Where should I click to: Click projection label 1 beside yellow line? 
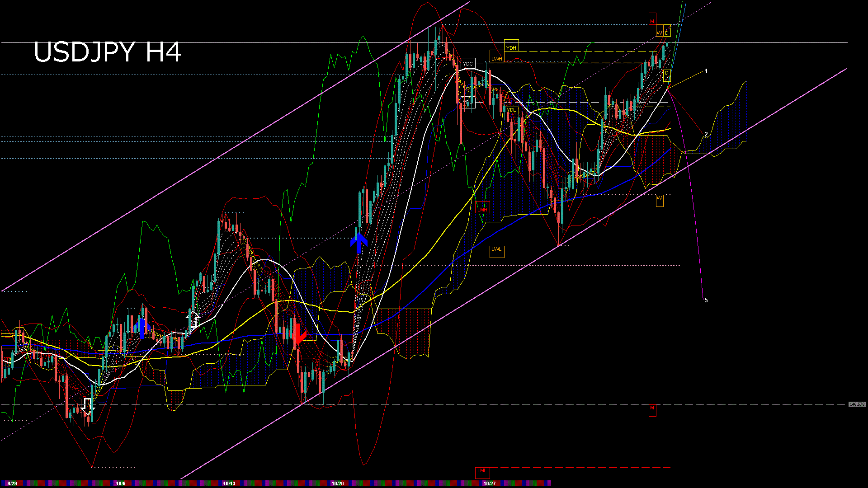tap(706, 71)
